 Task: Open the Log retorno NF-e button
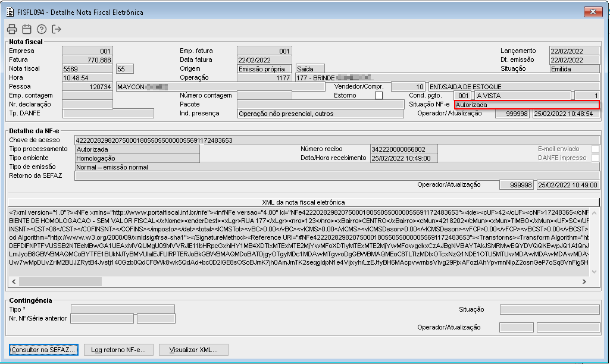coord(118,350)
